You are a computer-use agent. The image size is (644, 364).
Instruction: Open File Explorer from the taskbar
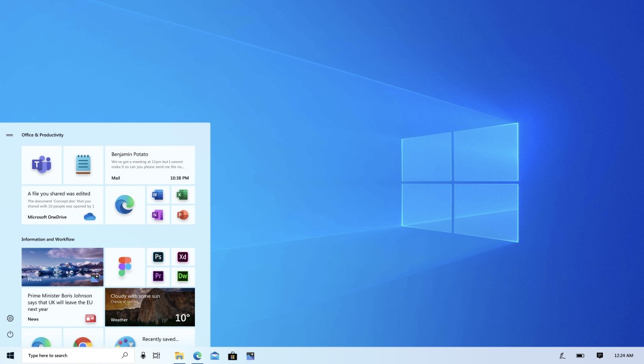(179, 356)
